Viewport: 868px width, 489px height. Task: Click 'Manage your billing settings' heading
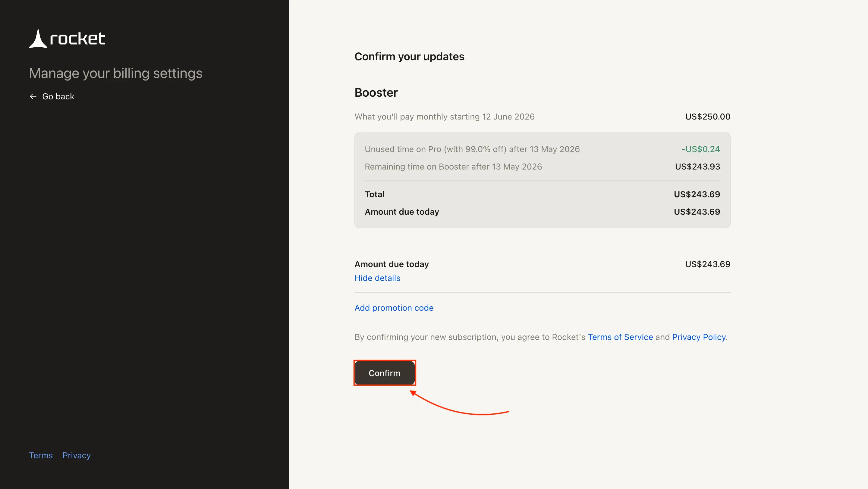tap(115, 73)
